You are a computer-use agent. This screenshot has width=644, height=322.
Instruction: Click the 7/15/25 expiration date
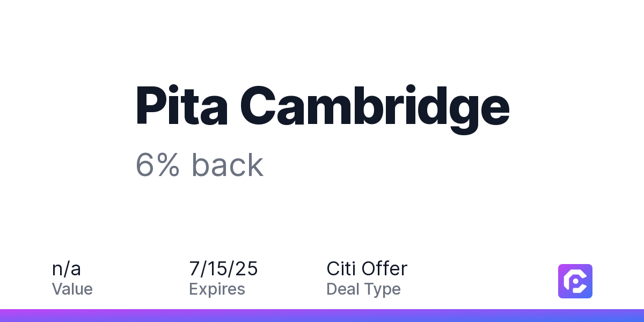(223, 269)
